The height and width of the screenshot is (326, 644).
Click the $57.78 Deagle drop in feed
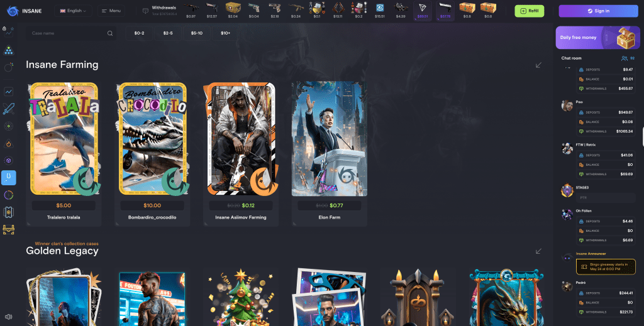(445, 11)
